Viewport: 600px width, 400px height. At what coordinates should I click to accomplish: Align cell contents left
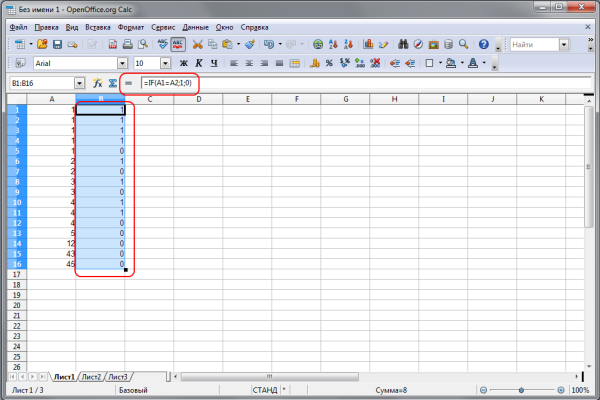(234, 64)
